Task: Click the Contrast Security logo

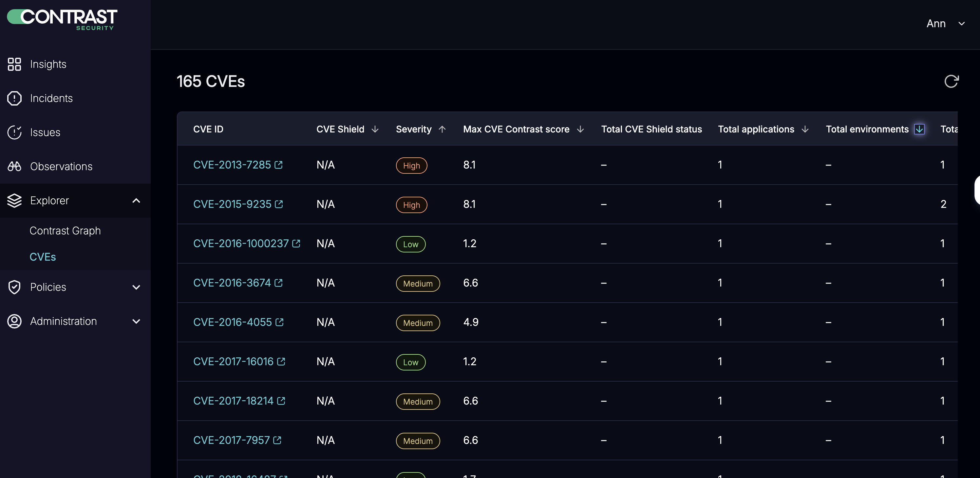Action: (62, 19)
